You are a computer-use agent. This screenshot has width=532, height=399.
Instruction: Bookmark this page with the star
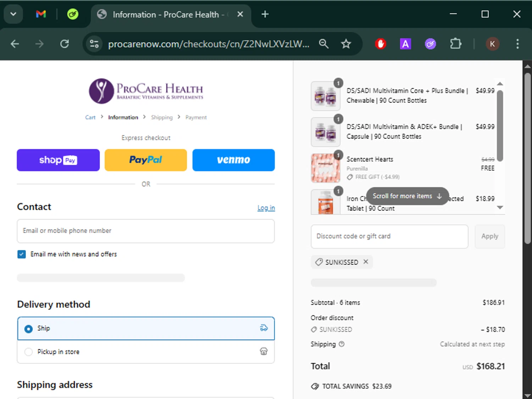tap(346, 44)
